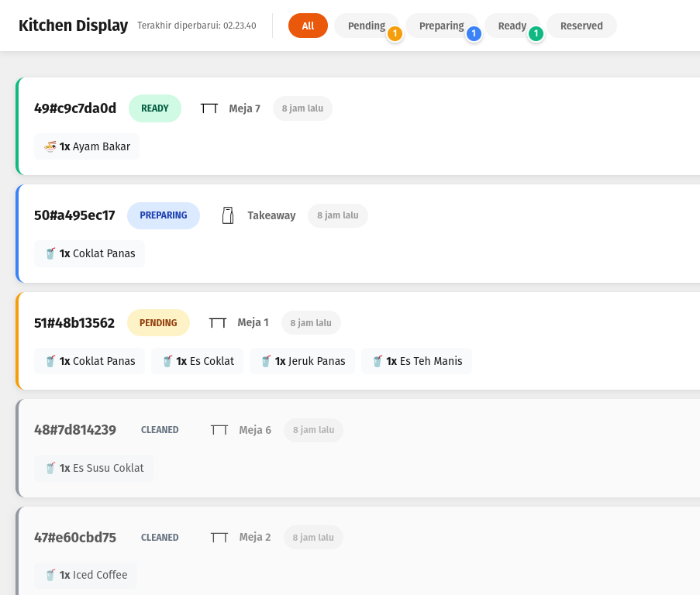Select the All filter tab
The image size is (700, 595).
(308, 26)
